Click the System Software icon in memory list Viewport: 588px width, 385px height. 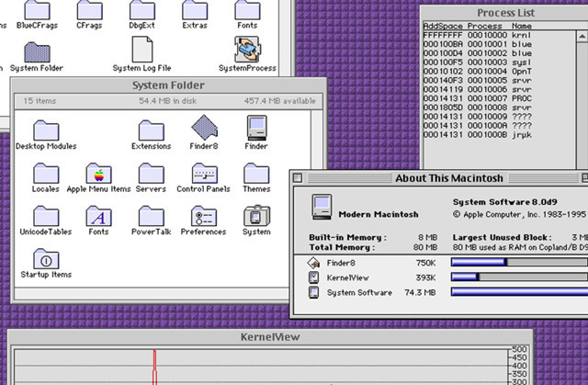(313, 292)
